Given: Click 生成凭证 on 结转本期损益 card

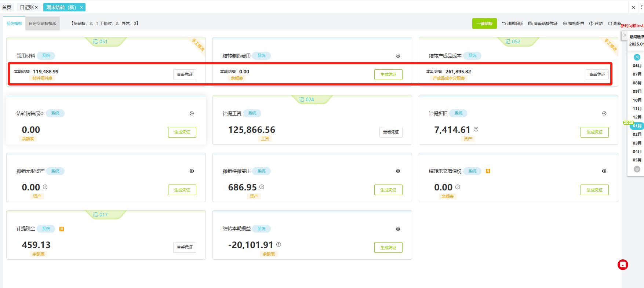Looking at the screenshot, I should (388, 248).
